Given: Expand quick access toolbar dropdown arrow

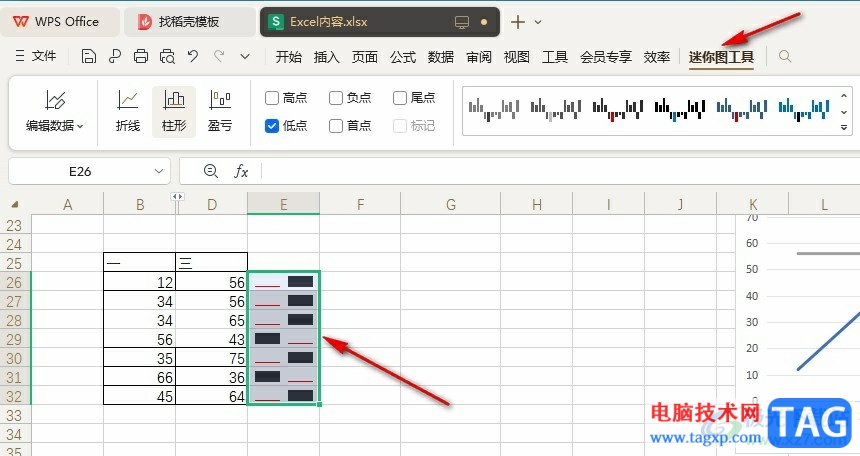Looking at the screenshot, I should point(245,56).
